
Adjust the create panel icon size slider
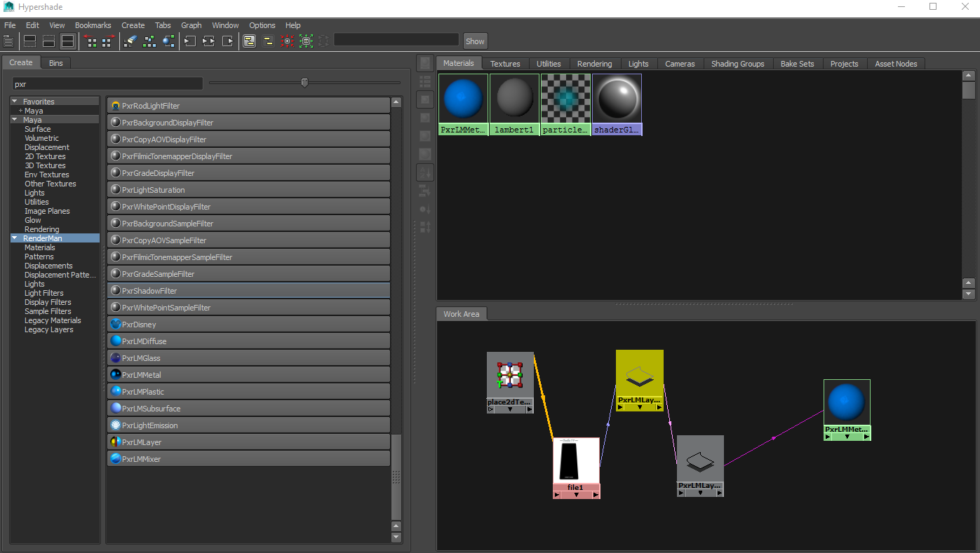tap(304, 83)
